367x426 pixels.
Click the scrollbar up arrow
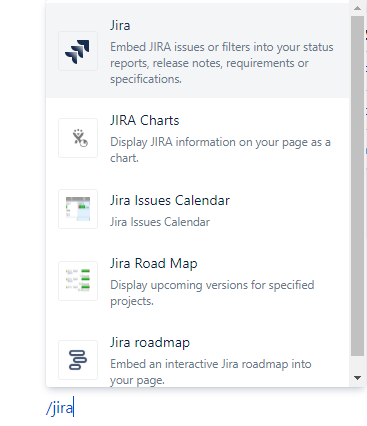357,8
